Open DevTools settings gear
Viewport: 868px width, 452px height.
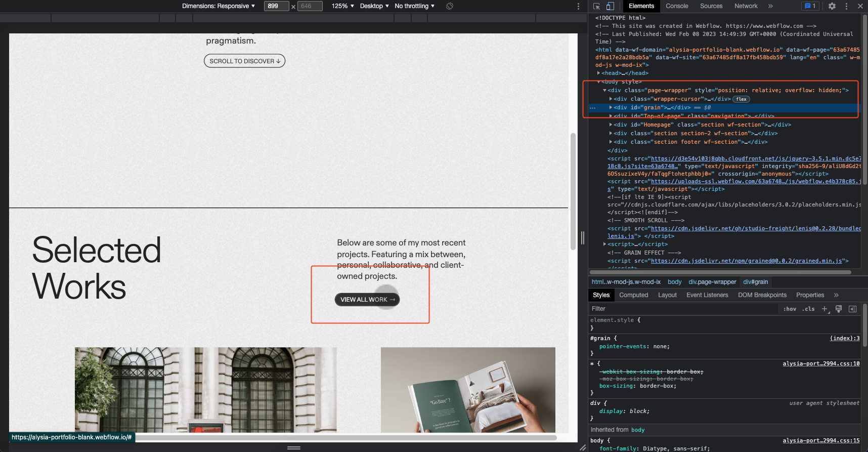832,6
